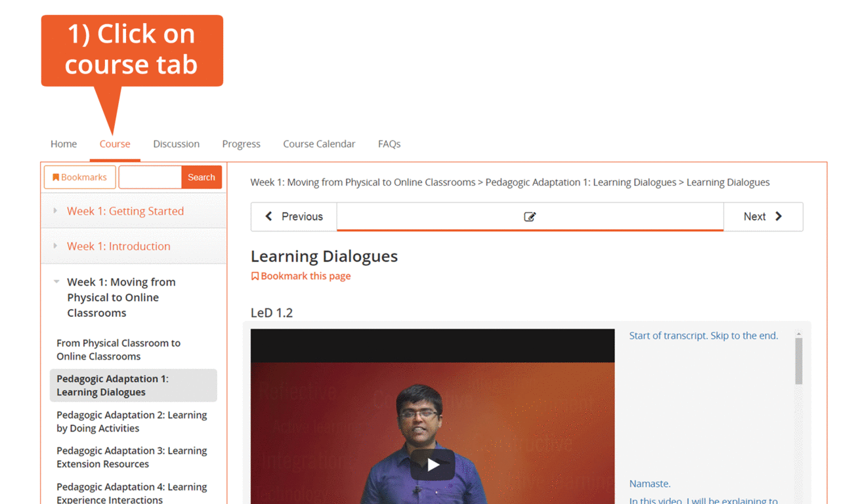Click the Namaste transcript line

tap(649, 484)
